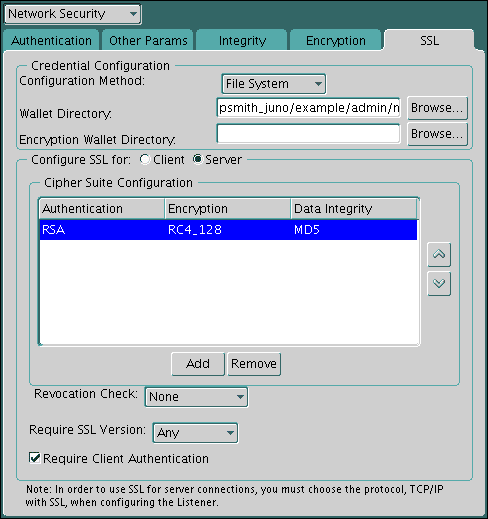The height and width of the screenshot is (519, 488).
Task: Click the Wallet Directory input field
Action: pyautogui.click(x=308, y=108)
